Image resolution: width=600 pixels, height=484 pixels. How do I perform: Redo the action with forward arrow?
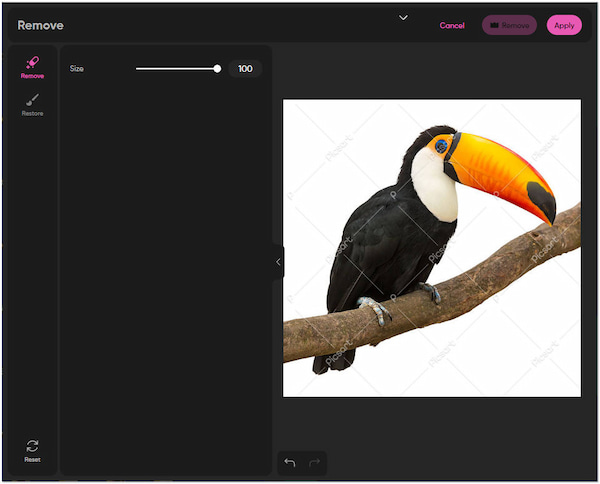313,463
